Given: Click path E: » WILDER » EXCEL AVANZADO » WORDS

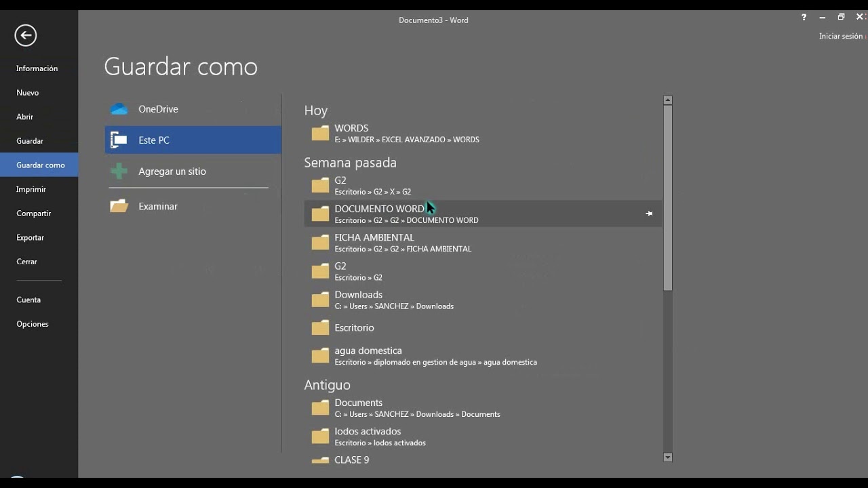Looking at the screenshot, I should (x=407, y=140).
